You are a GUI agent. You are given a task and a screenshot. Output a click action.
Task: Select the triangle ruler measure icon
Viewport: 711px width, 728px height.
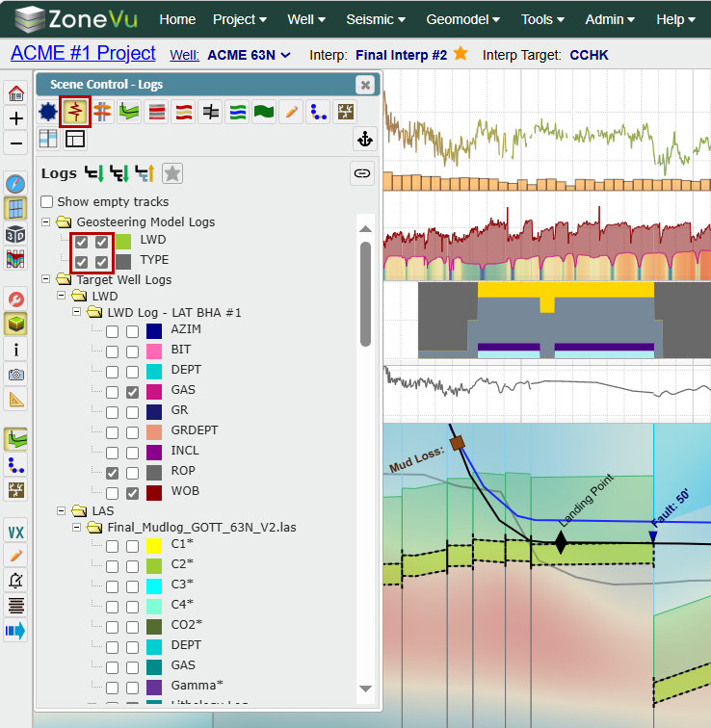pos(16,399)
